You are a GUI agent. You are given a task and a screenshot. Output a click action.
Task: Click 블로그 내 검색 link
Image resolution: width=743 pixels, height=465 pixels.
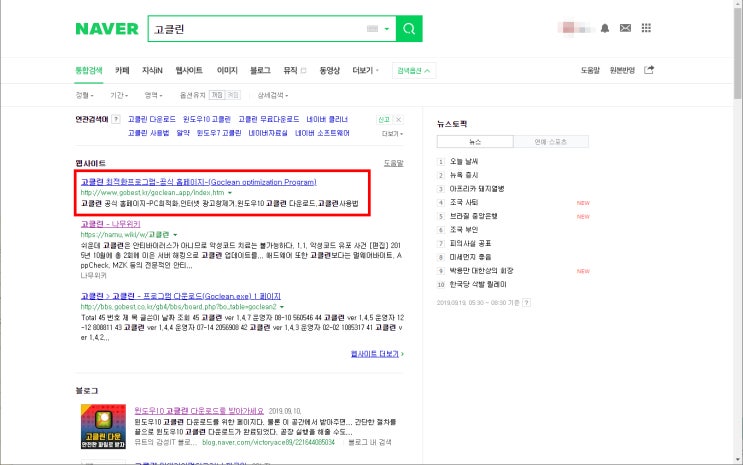click(x=370, y=442)
